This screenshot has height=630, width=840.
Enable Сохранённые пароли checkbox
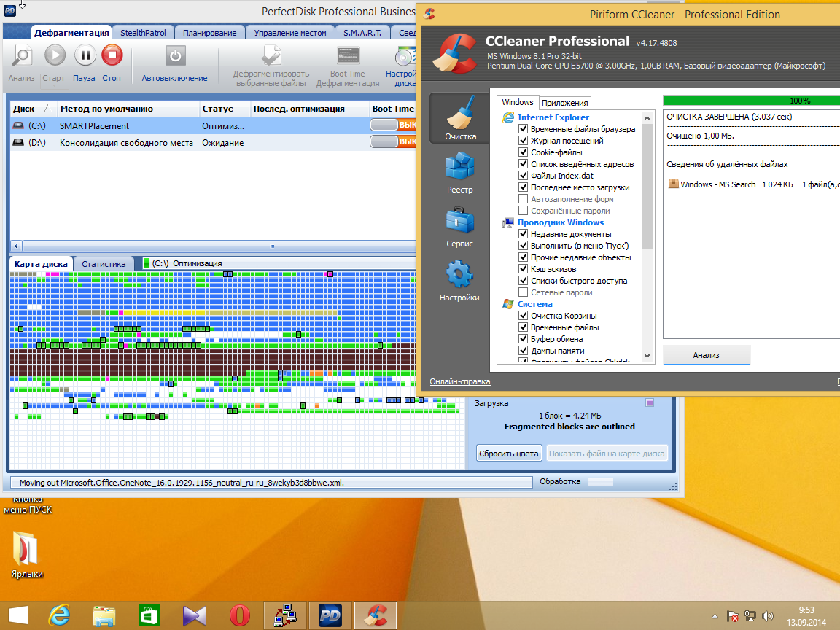[524, 211]
